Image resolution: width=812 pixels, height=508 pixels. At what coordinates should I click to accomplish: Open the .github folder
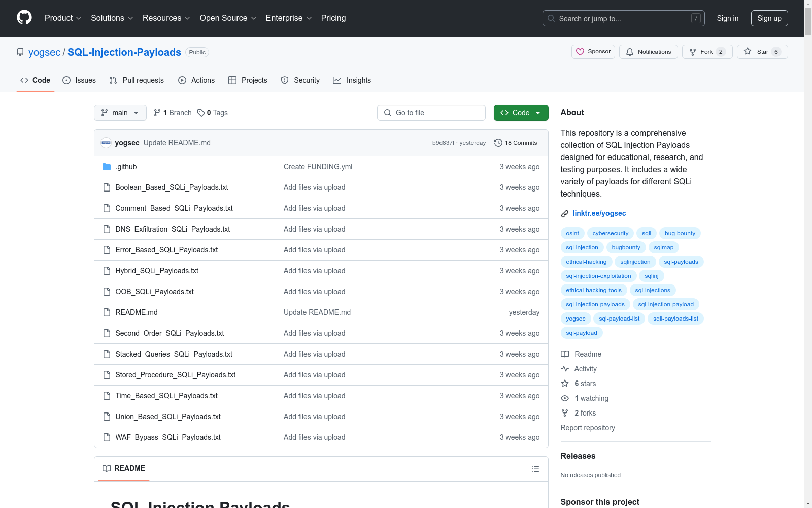(126, 167)
